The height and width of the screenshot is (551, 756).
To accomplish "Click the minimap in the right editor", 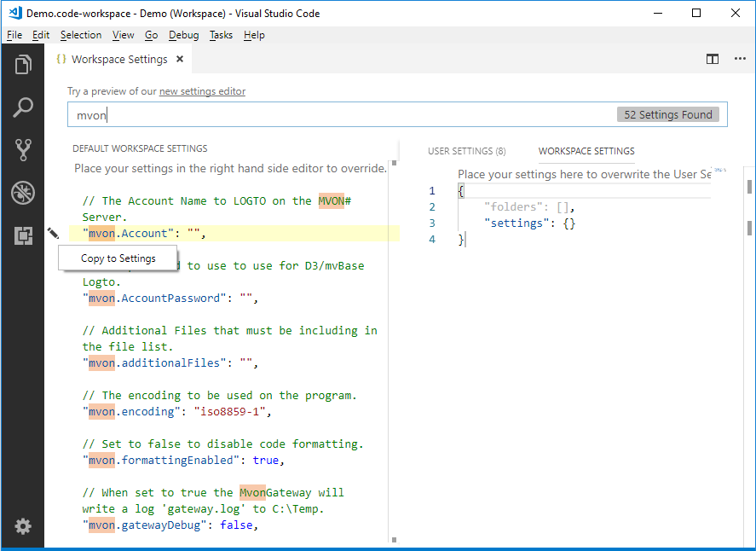I will coord(719,171).
